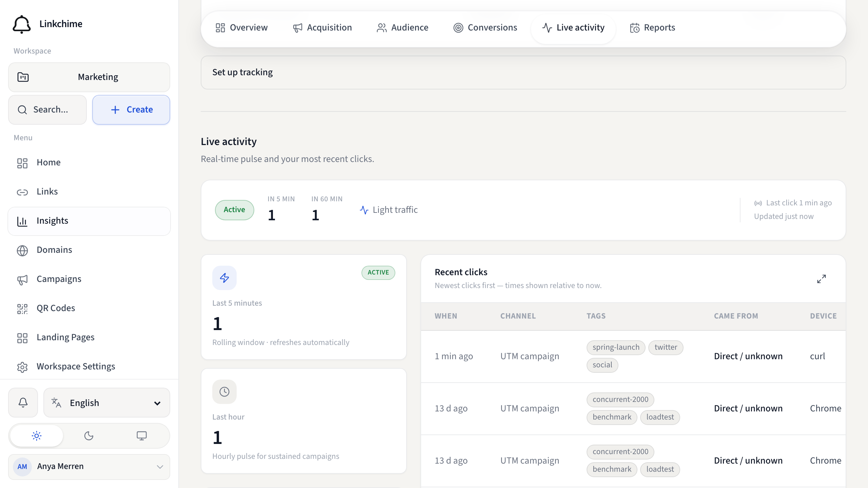
Task: Click the Workspace Settings gear icon
Action: pyautogui.click(x=22, y=367)
